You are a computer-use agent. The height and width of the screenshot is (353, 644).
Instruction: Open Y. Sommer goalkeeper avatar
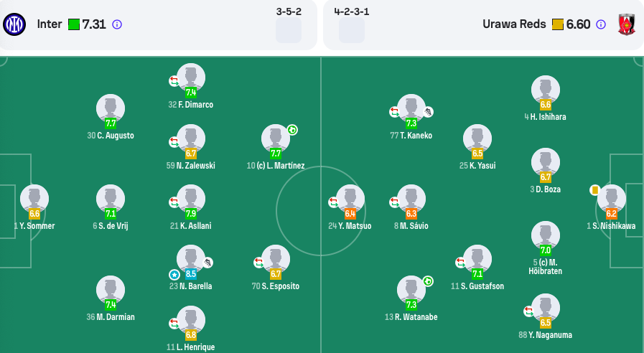coord(34,199)
